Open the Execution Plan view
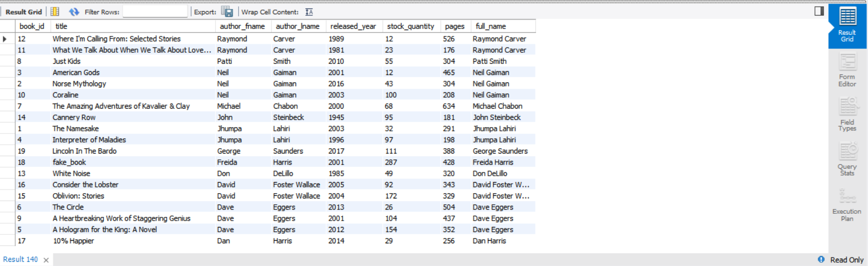Screen dimensions: 868x266 tap(847, 205)
